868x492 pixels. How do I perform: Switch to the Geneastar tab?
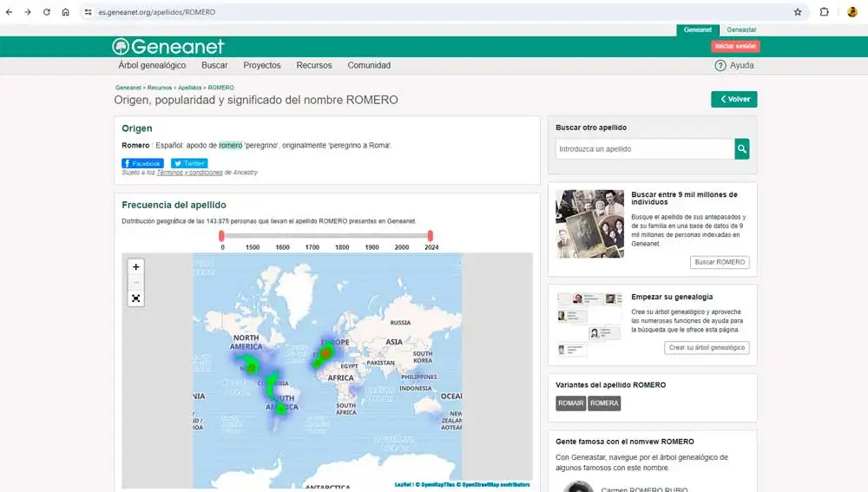pyautogui.click(x=741, y=30)
